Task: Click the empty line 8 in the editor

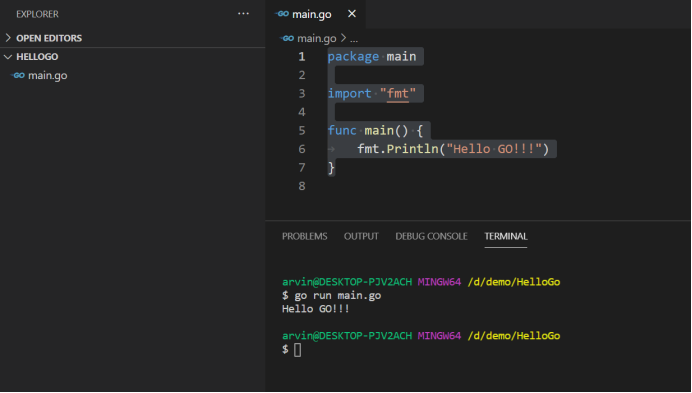Action: tap(441, 186)
